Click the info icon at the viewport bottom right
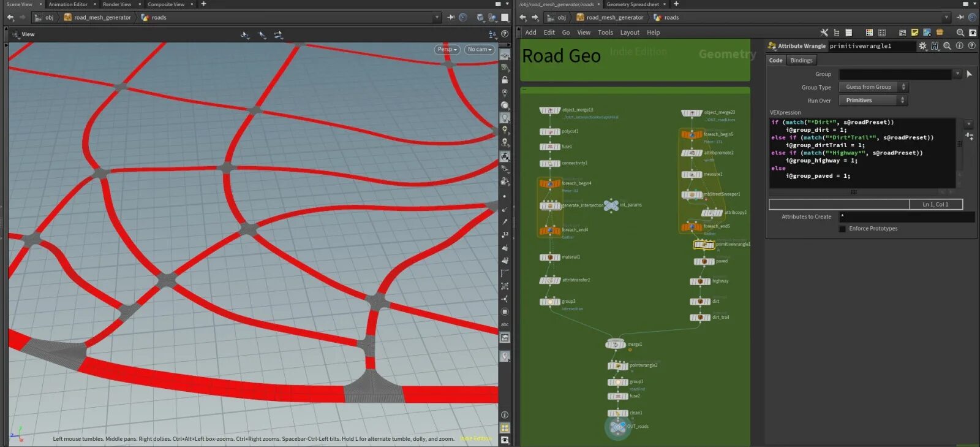980x447 pixels. (x=505, y=415)
